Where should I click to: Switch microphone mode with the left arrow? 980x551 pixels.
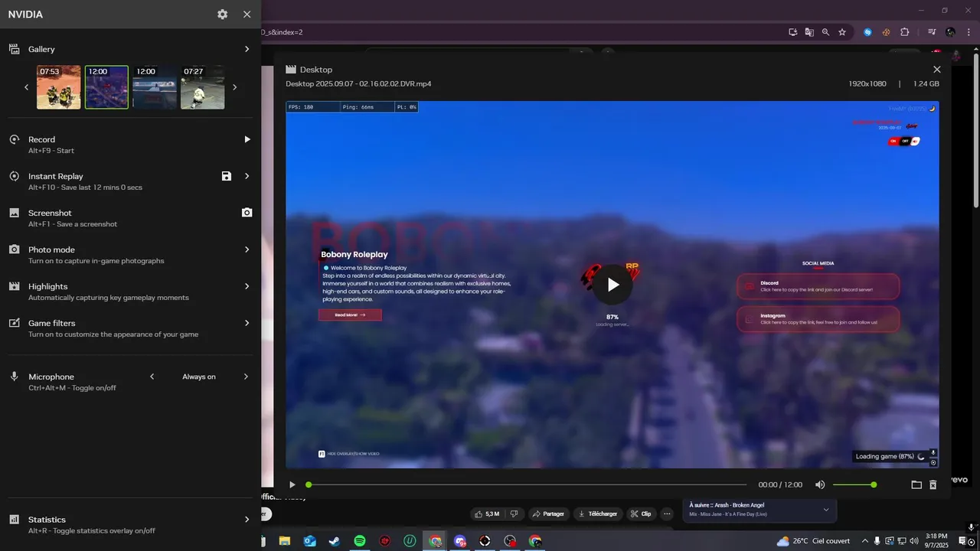152,377
